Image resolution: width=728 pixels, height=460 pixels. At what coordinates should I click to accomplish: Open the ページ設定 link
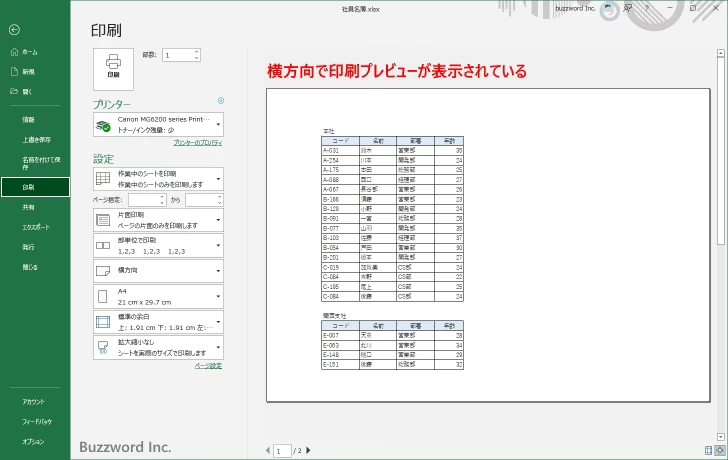point(208,366)
